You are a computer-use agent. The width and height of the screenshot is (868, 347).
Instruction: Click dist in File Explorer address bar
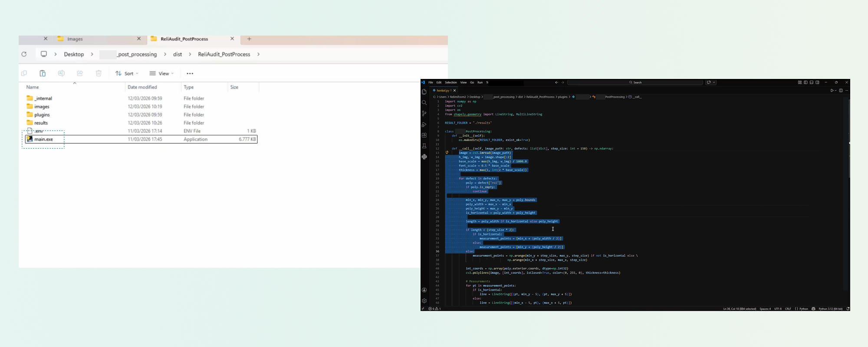178,54
